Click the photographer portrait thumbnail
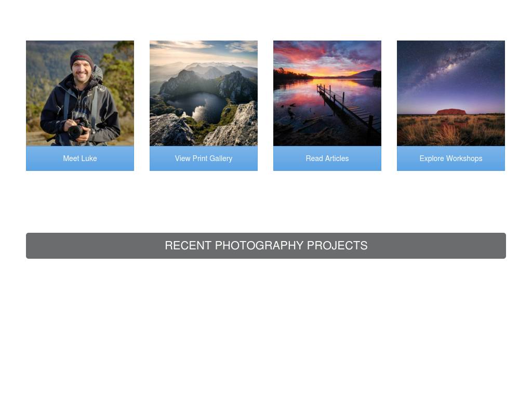Viewport: 532px width, 399px height. point(79,94)
